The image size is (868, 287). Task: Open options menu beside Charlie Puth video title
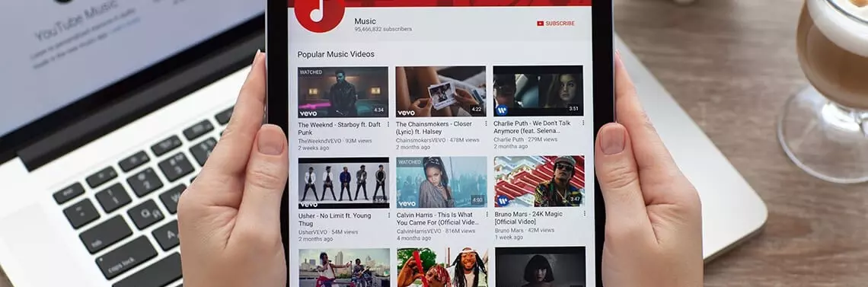(x=583, y=123)
